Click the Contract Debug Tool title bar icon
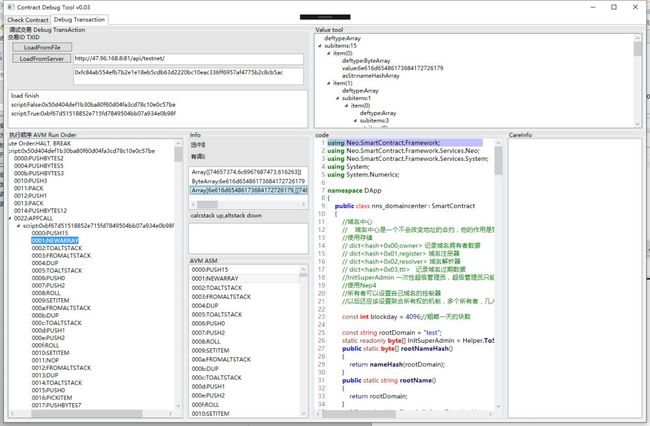 [x=10, y=7]
